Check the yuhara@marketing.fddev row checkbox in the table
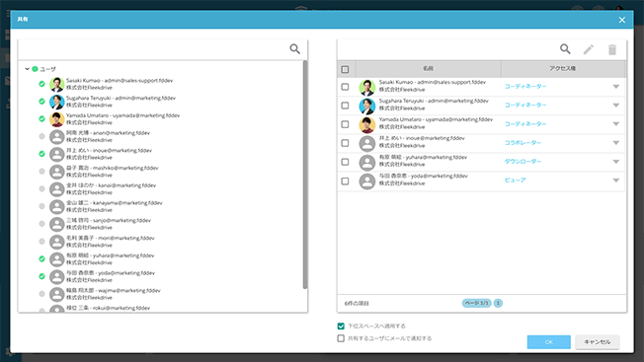This screenshot has width=644, height=362. click(x=345, y=162)
